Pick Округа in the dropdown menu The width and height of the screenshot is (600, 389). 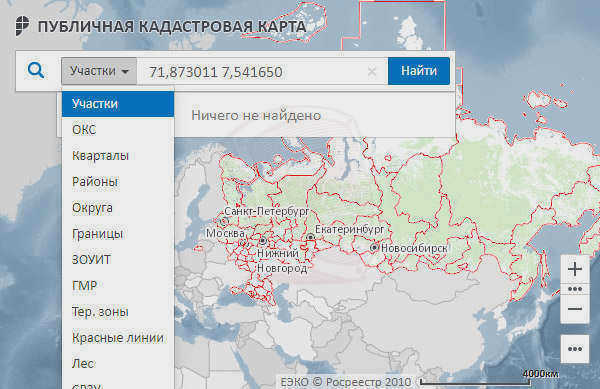coord(118,208)
